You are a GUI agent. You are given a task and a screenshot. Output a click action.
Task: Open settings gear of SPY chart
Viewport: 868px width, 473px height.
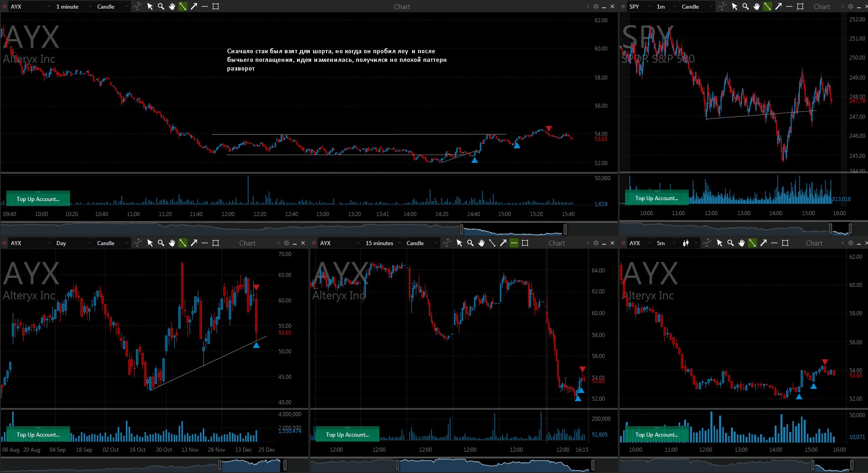point(851,6)
